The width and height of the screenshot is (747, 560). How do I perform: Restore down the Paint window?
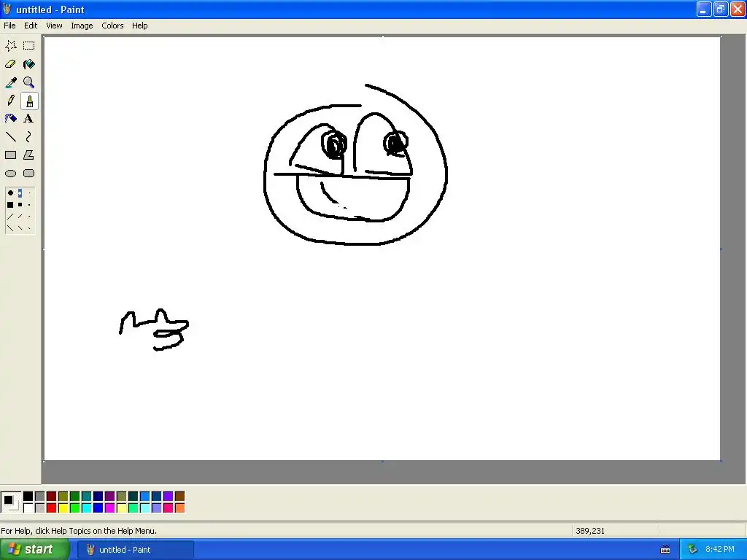[720, 9]
